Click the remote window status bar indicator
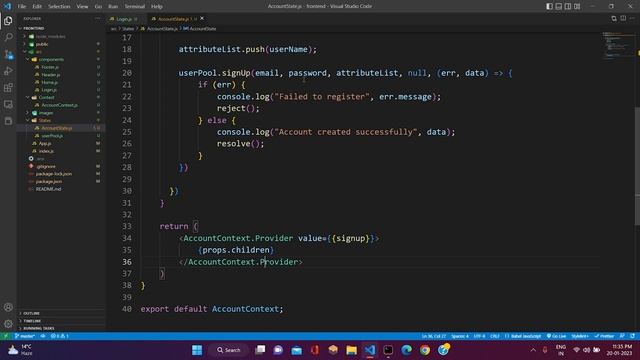 click(x=5, y=336)
